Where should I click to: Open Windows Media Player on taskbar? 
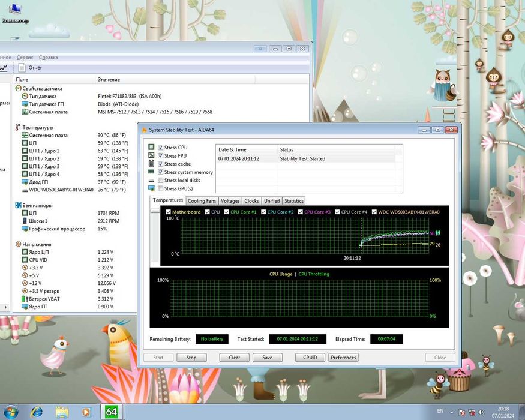click(86, 412)
